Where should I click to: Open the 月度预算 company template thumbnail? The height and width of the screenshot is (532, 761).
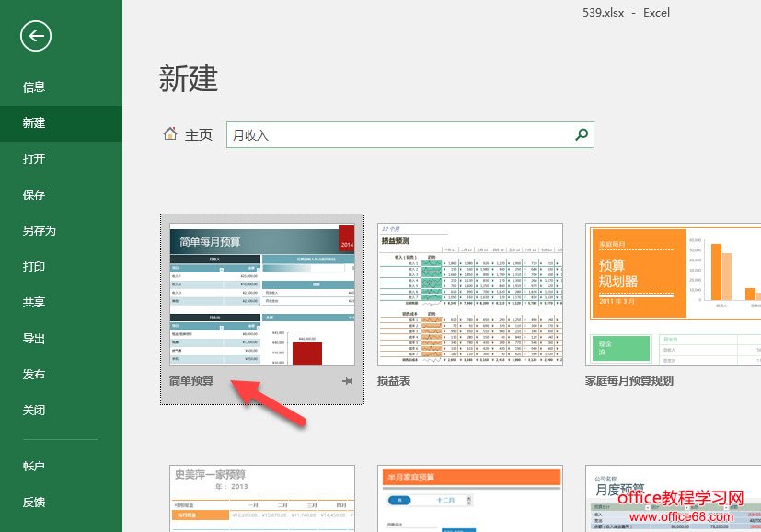pyautogui.click(x=673, y=498)
